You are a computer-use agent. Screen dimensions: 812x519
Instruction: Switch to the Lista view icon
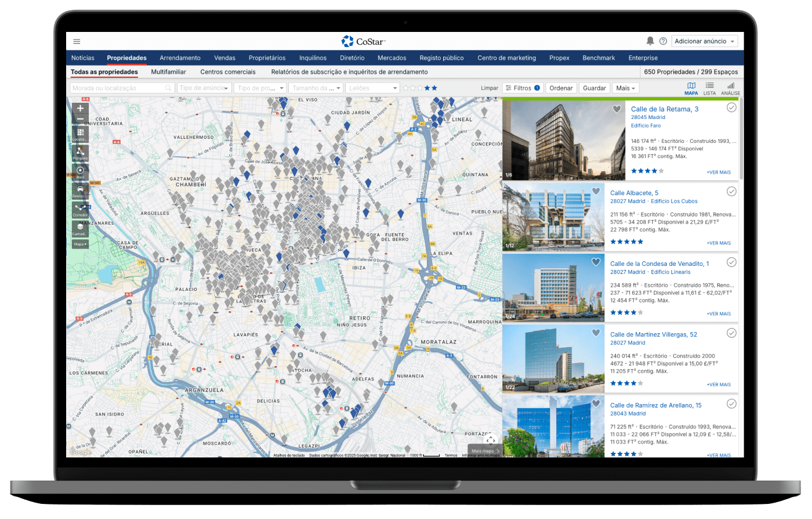(x=709, y=88)
